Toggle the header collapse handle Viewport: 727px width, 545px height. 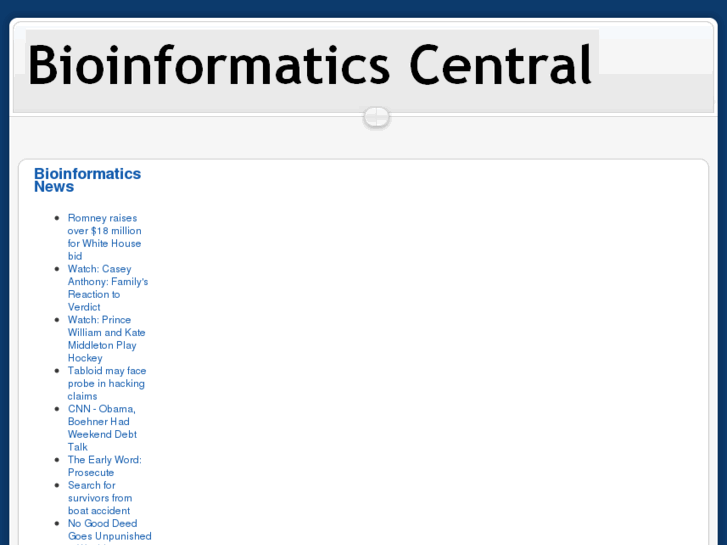tap(376, 117)
